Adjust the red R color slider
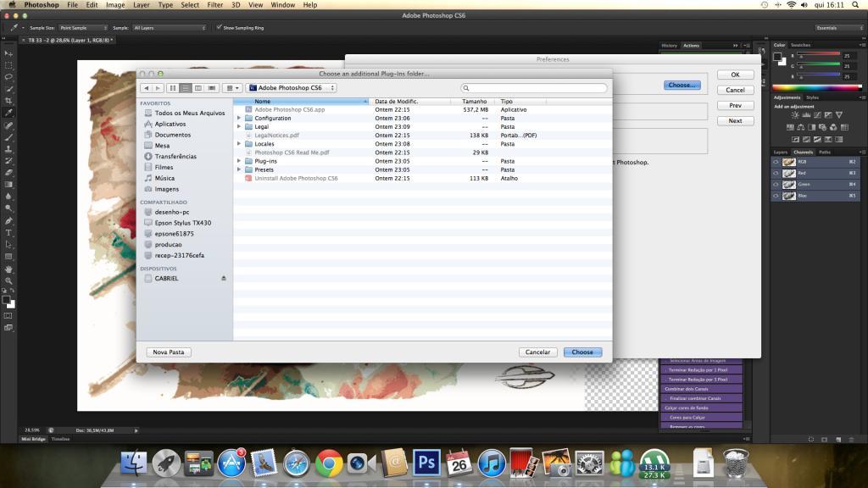868x488 pixels. (818, 55)
